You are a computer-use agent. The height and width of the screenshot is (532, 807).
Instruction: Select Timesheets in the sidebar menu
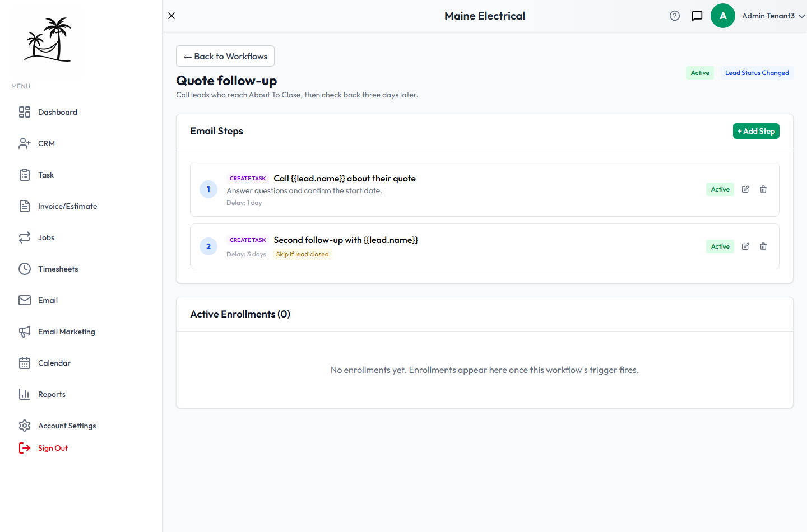click(x=58, y=269)
